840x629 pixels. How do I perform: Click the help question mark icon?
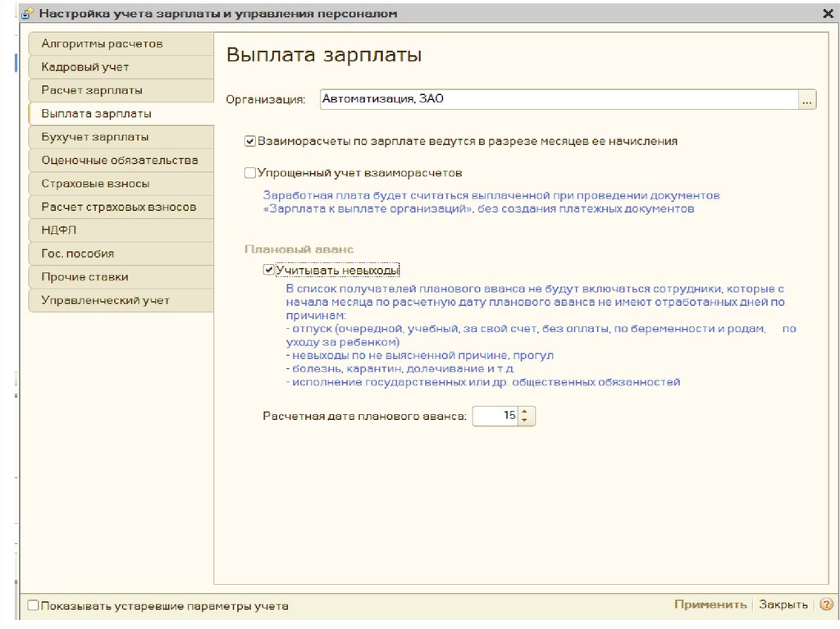point(825,604)
